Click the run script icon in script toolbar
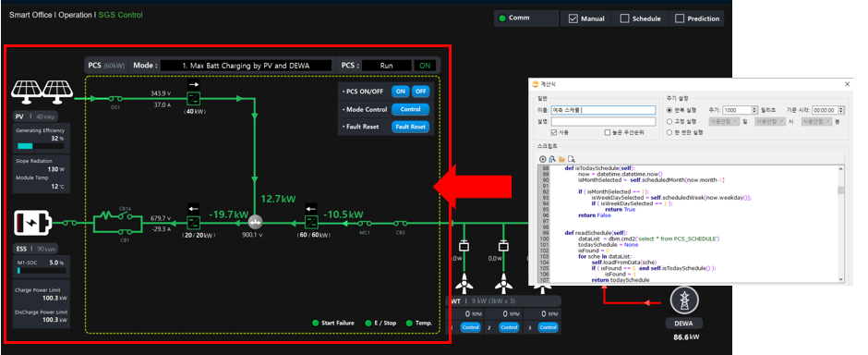Viewport: 868px width, 355px height. click(x=544, y=159)
